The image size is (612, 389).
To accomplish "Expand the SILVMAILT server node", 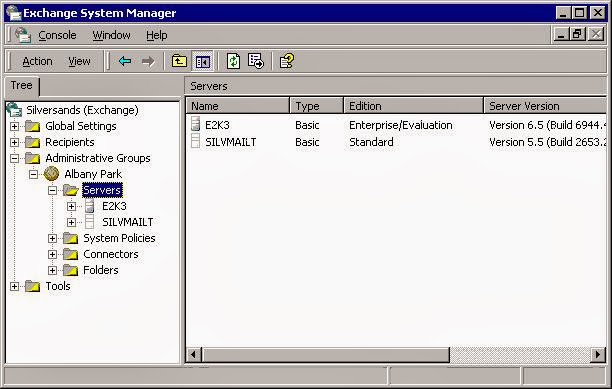I will click(x=71, y=222).
